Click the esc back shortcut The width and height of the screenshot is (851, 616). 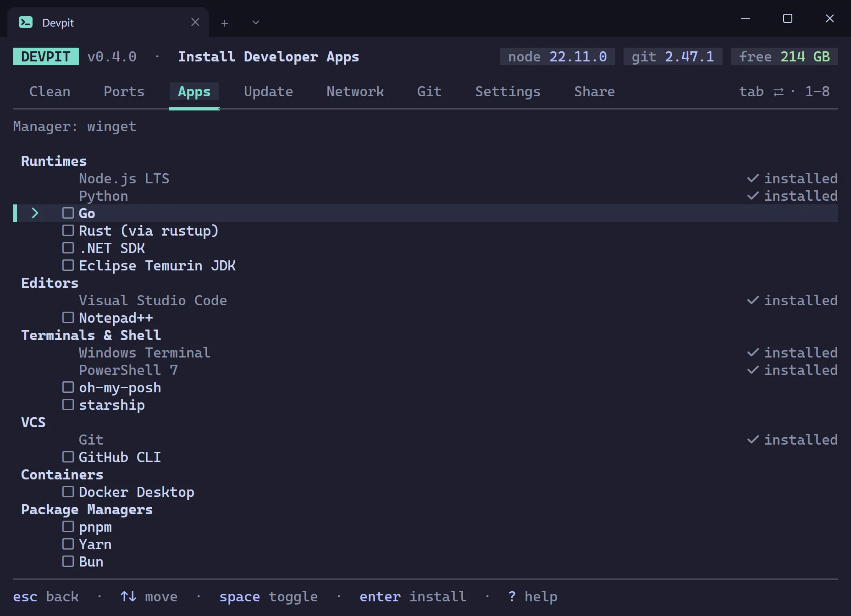(x=46, y=596)
